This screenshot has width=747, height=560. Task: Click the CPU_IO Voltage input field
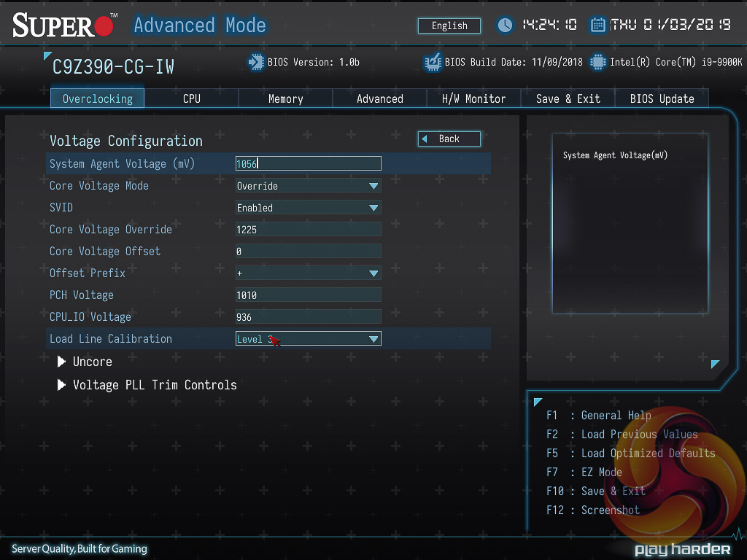coord(308,317)
